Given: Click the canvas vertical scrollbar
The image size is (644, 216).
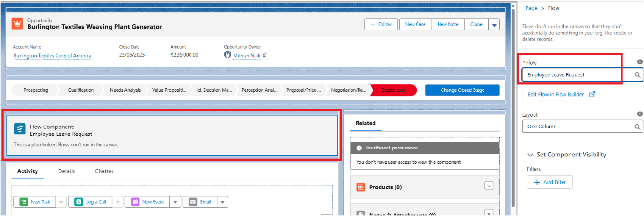Looking at the screenshot, I should (513, 108).
